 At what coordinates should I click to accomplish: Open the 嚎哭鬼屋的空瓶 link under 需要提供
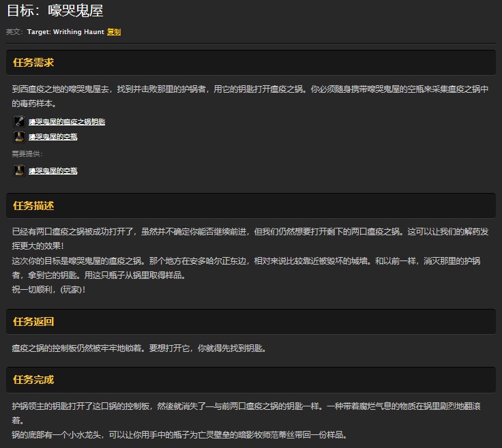53,171
